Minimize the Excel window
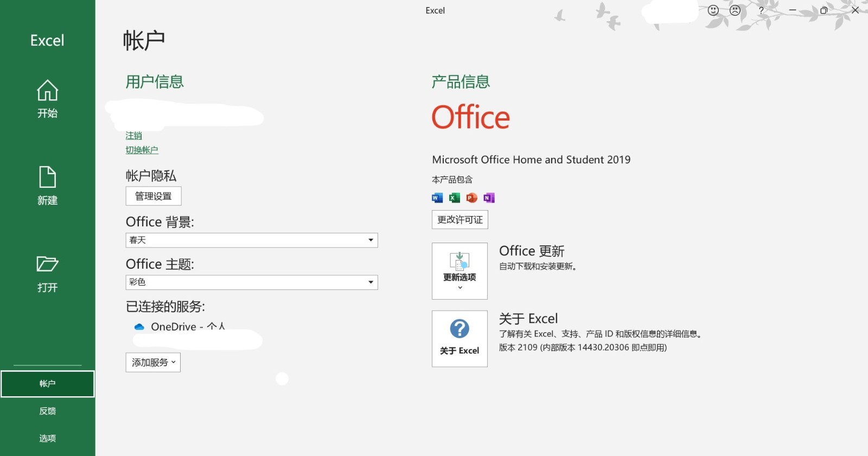Image resolution: width=868 pixels, height=456 pixels. pyautogui.click(x=793, y=10)
